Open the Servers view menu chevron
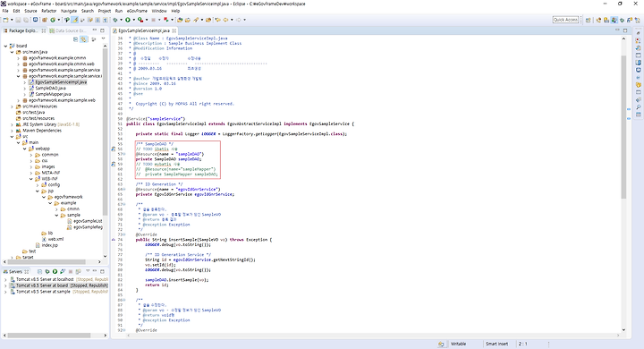Screen dimensions: 644x349 [88, 271]
